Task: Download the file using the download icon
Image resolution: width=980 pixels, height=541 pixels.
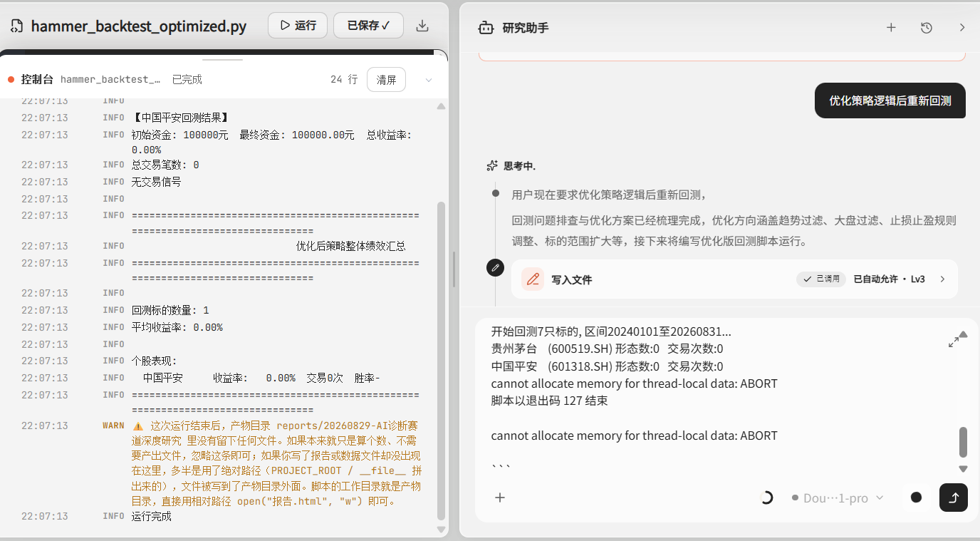Action: 422,26
